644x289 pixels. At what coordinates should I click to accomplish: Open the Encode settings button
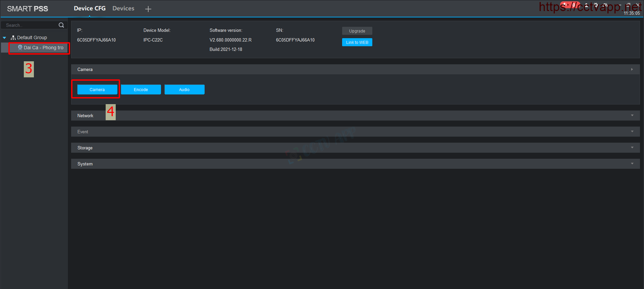click(141, 89)
